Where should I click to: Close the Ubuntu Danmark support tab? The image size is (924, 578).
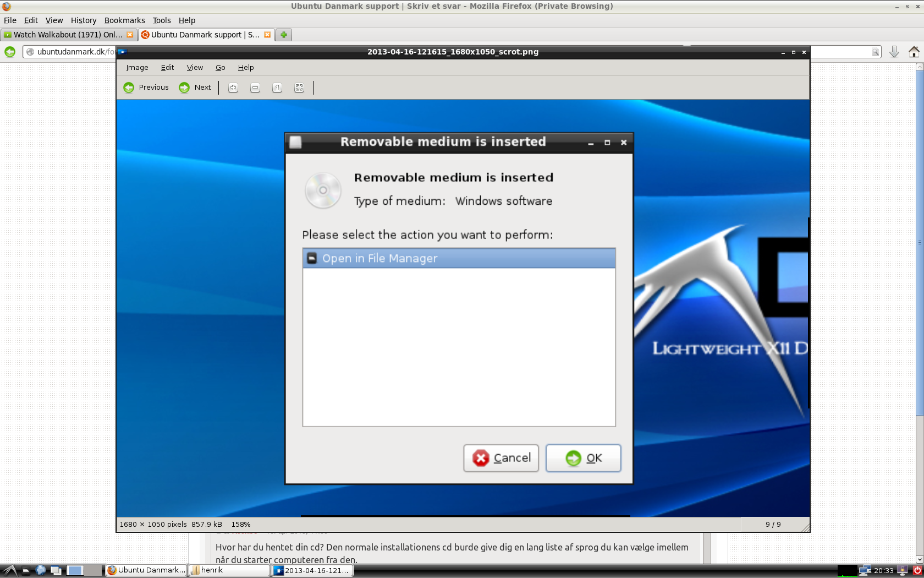(x=267, y=35)
